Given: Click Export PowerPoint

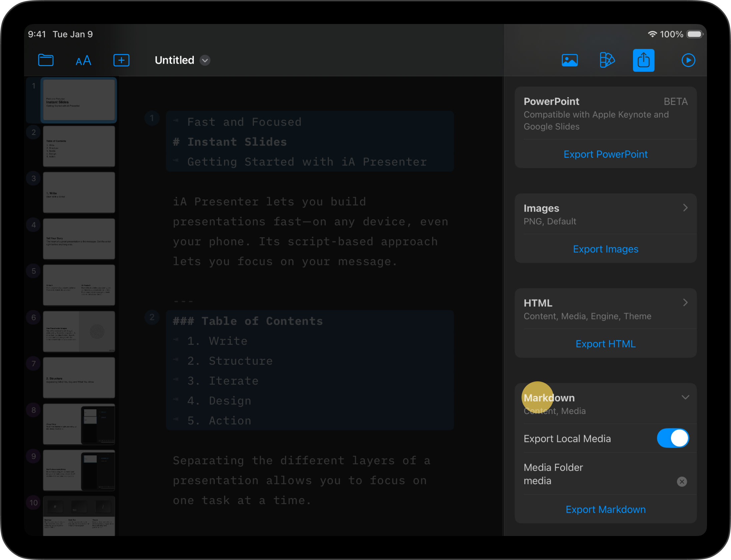Looking at the screenshot, I should coord(605,154).
